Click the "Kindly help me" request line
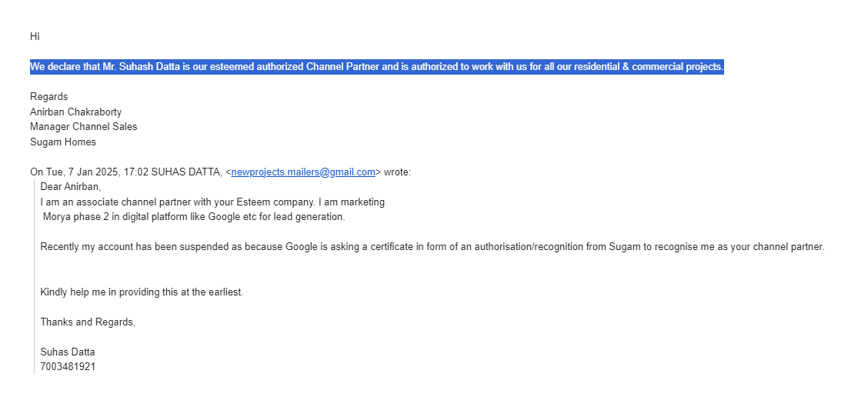 point(142,292)
